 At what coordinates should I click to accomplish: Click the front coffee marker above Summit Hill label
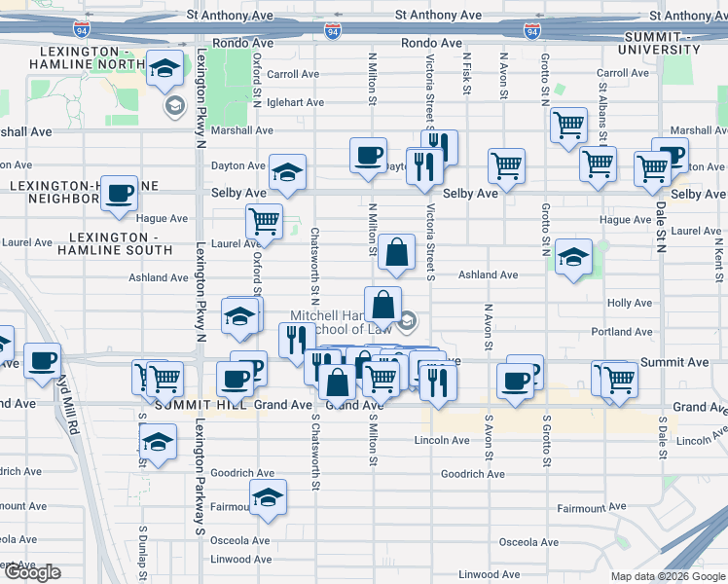pyautogui.click(x=235, y=383)
